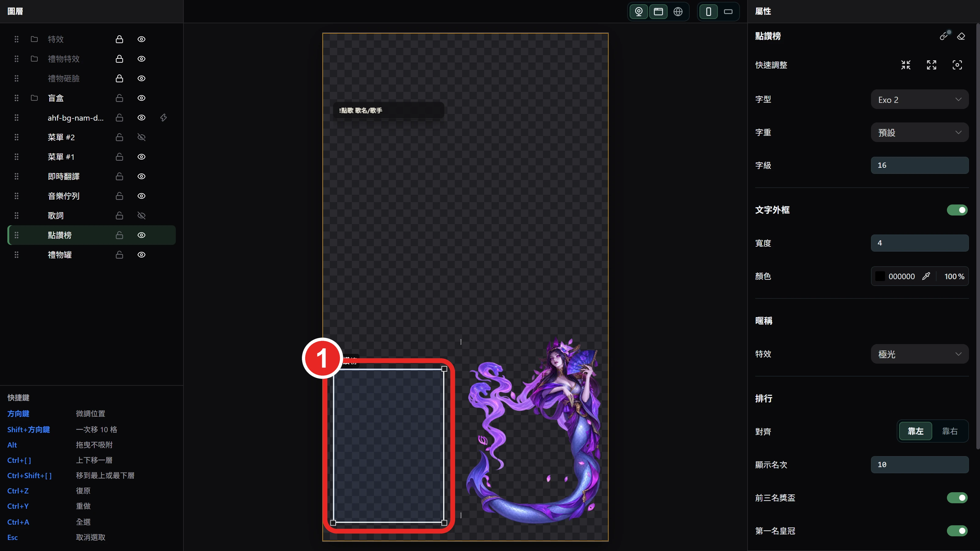
Task: Open the 字重 預設 dropdown
Action: tap(919, 132)
